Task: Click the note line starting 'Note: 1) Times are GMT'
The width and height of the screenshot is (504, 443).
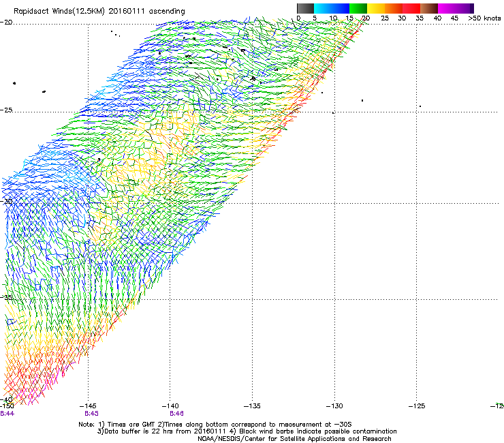Action: click(x=215, y=425)
